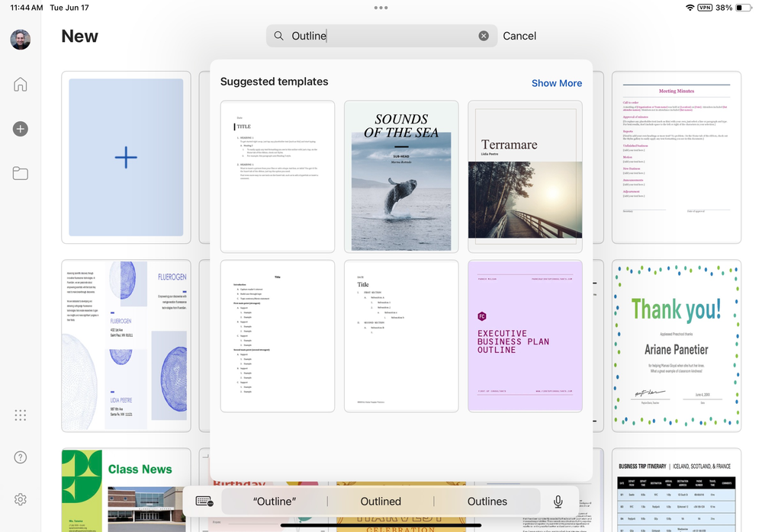
Task: Open the Business Trip Itinerary template
Action: pyautogui.click(x=677, y=490)
